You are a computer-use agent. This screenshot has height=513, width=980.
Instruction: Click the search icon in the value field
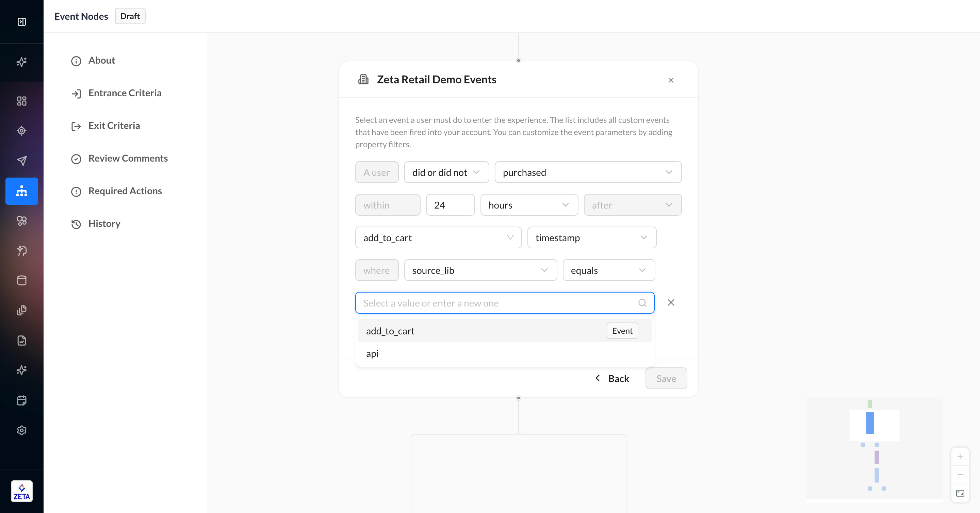coord(642,303)
